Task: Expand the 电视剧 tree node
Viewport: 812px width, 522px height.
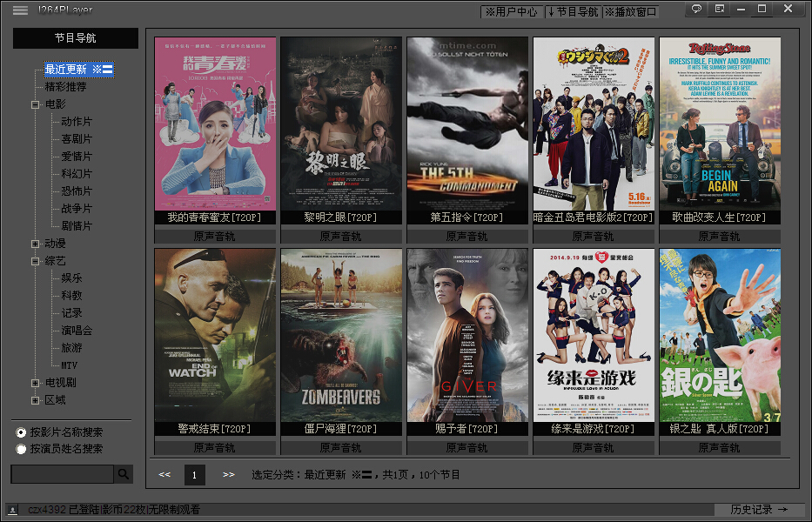Action: (35, 383)
